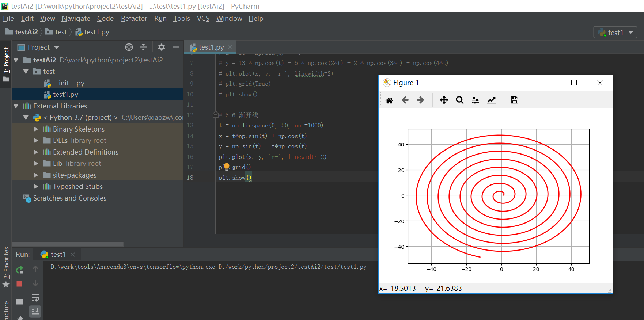The image size is (644, 320).
Task: Click testAi2 breadcrumb in navigation bar
Action: (22, 32)
